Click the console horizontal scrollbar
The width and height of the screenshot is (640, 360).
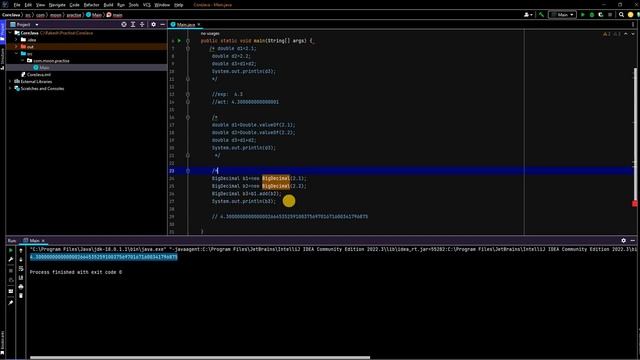tap(200, 358)
